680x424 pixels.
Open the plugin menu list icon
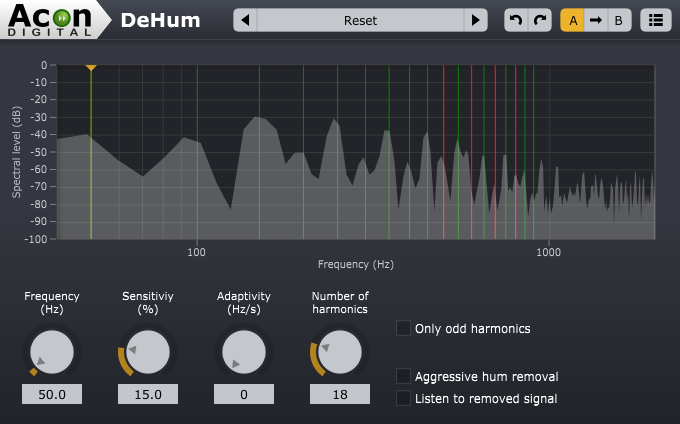click(656, 20)
